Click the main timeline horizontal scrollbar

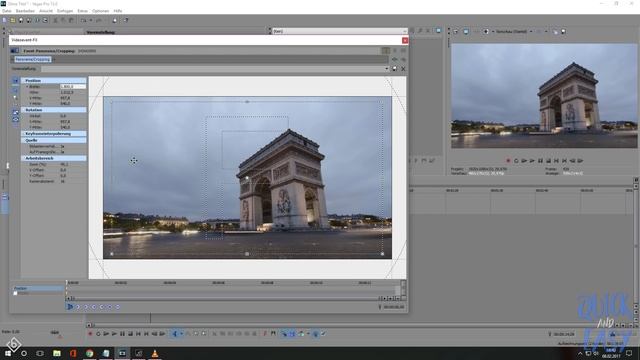[x=351, y=325]
